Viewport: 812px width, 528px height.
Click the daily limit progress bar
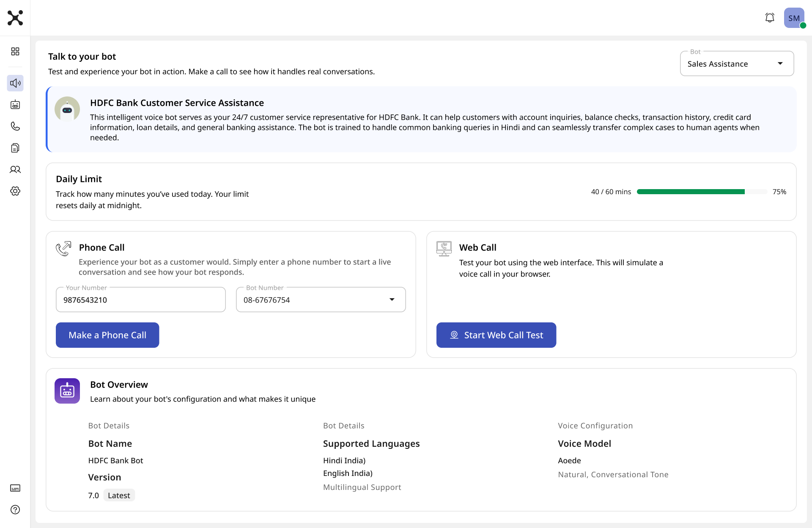pos(702,192)
